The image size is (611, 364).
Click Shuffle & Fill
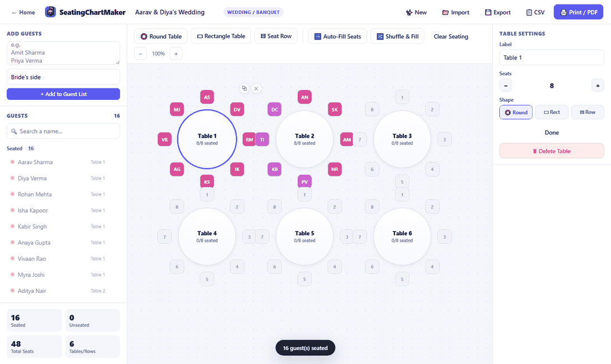tap(398, 36)
